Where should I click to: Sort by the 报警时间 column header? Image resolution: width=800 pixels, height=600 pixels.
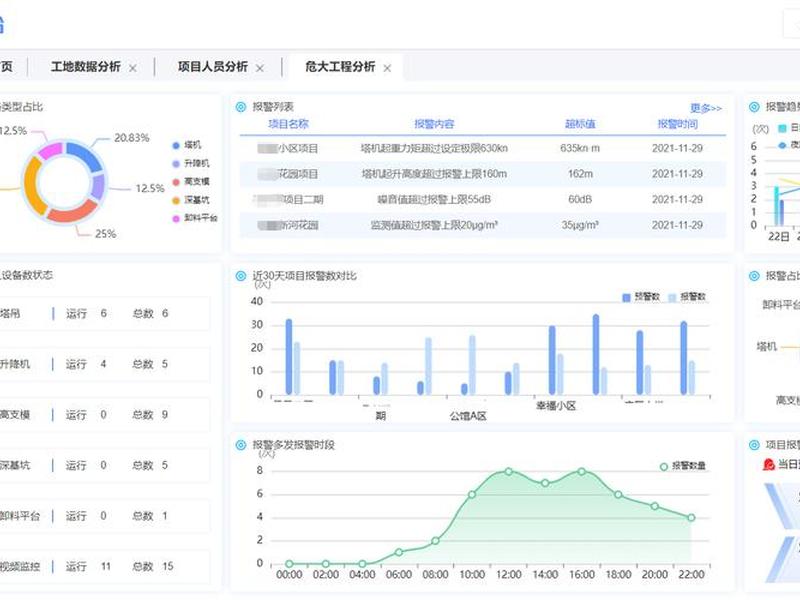click(x=678, y=124)
